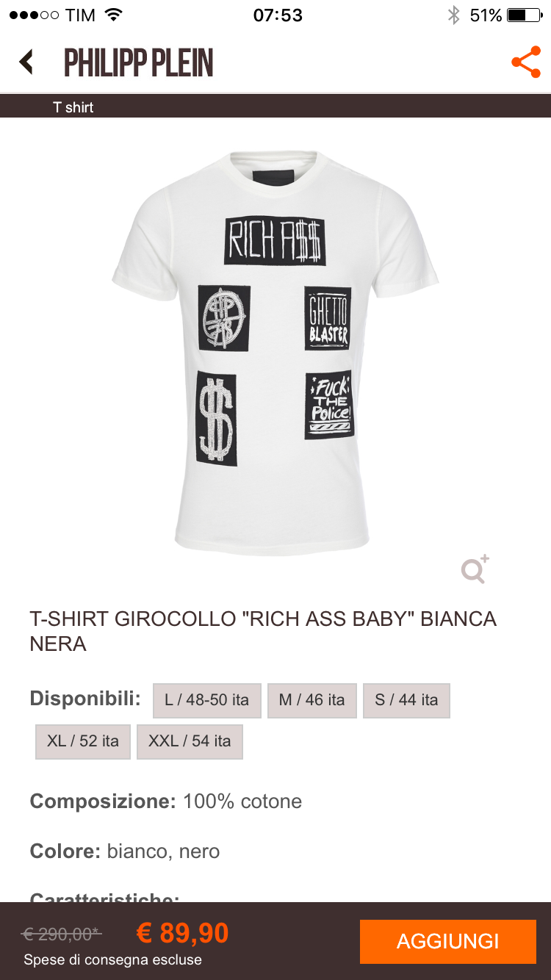Tap the Wi-Fi signal icon
Screen dimensions: 551x980
pos(114,15)
